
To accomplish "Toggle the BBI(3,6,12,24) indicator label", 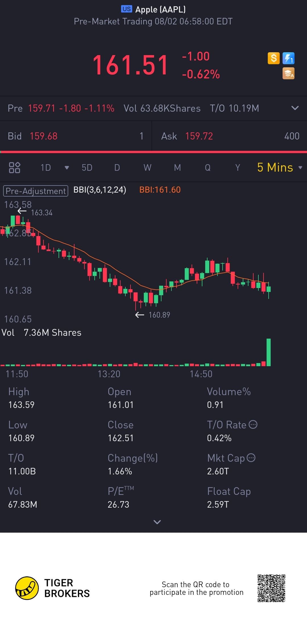I will [x=100, y=190].
